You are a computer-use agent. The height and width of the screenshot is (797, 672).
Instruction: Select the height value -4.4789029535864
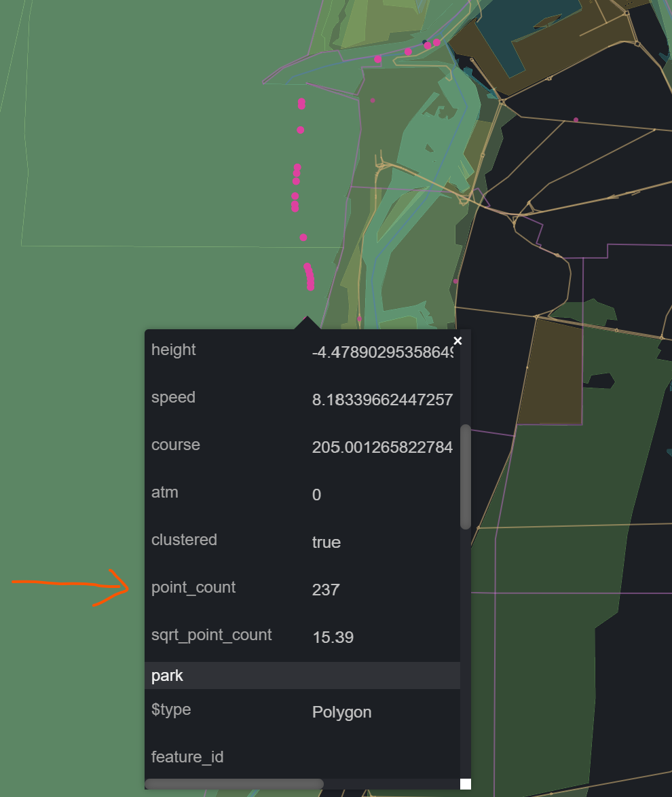[382, 352]
